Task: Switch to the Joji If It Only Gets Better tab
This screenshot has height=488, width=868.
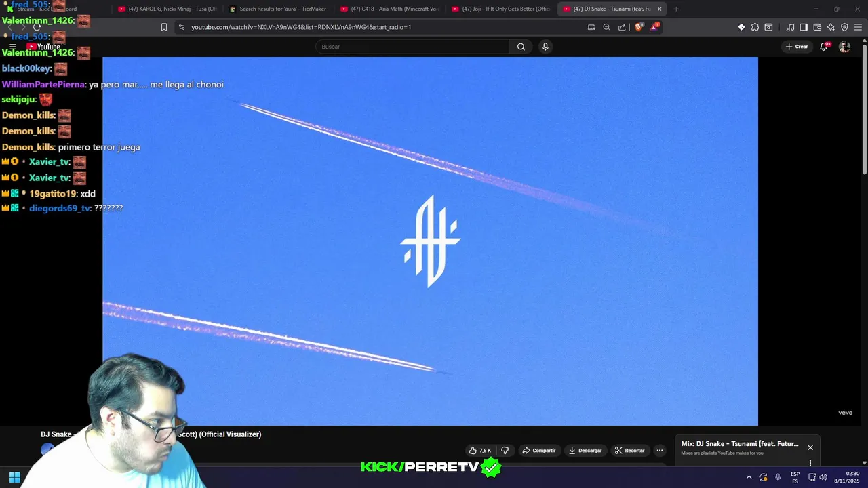Action: pos(500,9)
